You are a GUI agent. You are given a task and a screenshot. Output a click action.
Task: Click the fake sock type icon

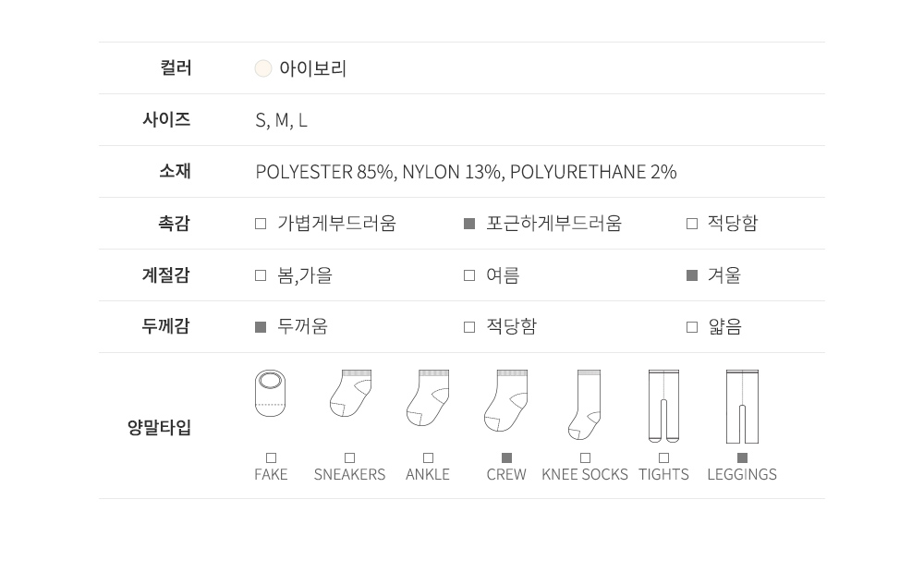270,394
